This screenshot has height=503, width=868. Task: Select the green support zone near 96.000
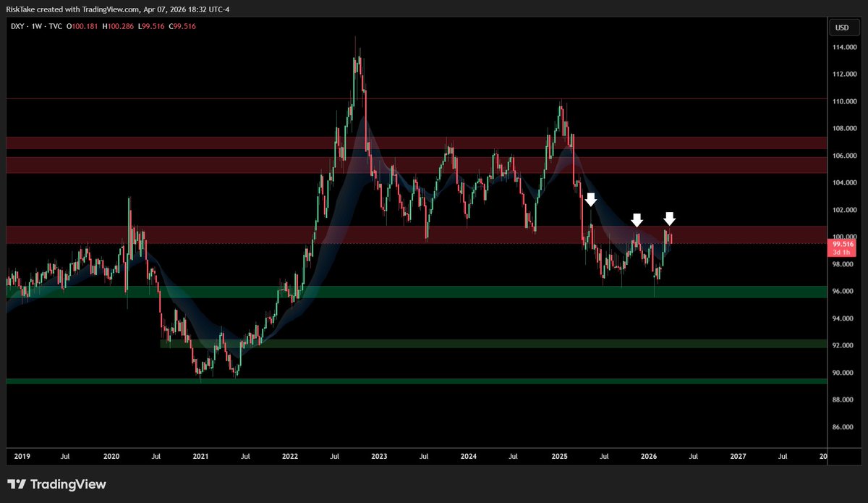click(416, 292)
